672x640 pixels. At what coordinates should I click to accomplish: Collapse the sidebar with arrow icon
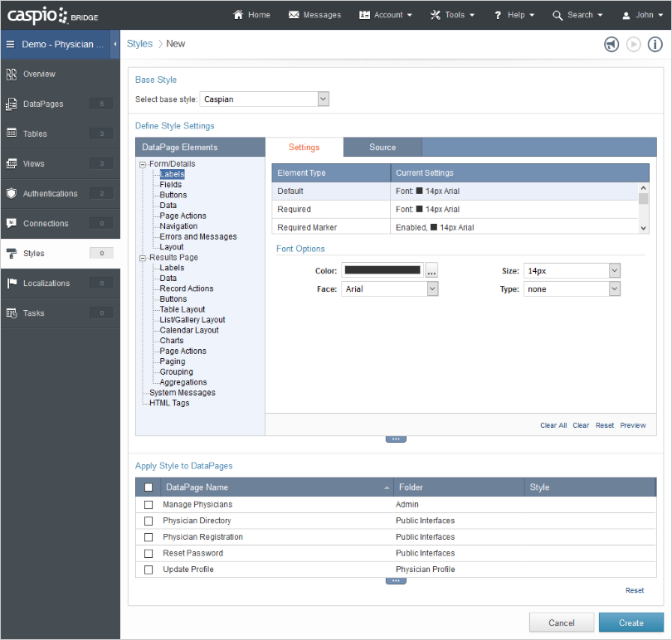tap(114, 44)
